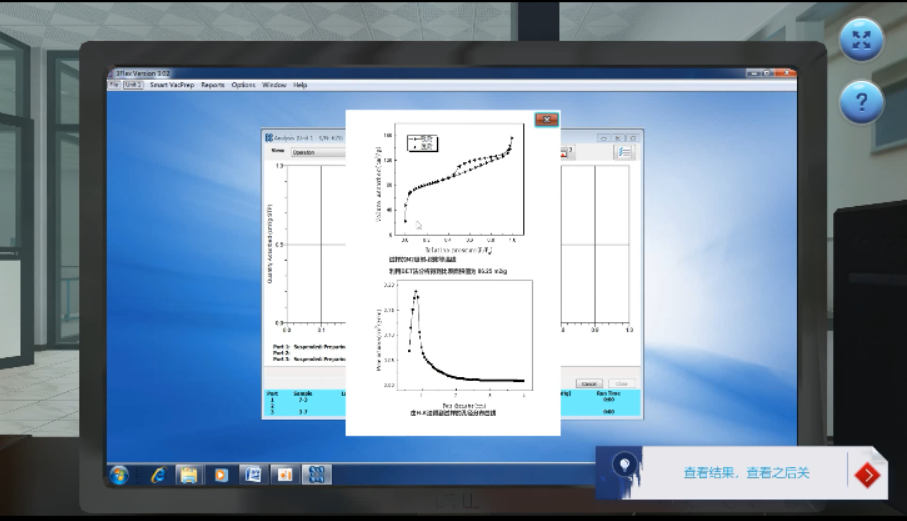This screenshot has height=521, width=907.
Task: Close the results graph popup
Action: click(x=546, y=120)
